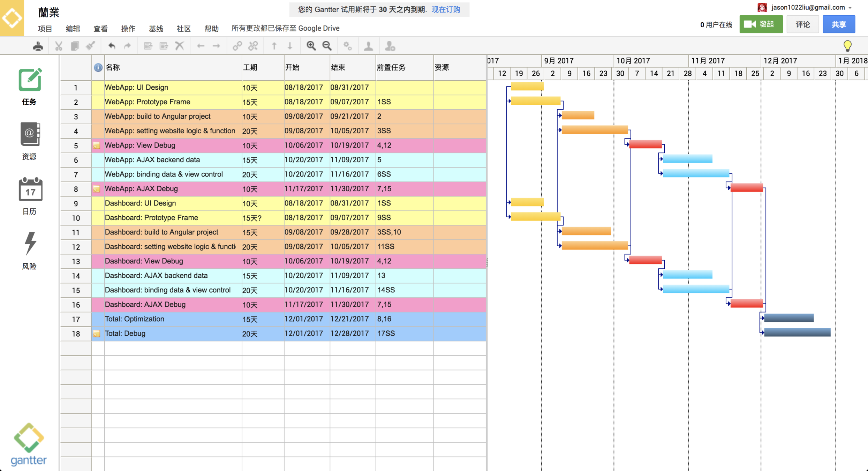Click the undo arrow icon
This screenshot has height=471, width=868.
tap(112, 46)
